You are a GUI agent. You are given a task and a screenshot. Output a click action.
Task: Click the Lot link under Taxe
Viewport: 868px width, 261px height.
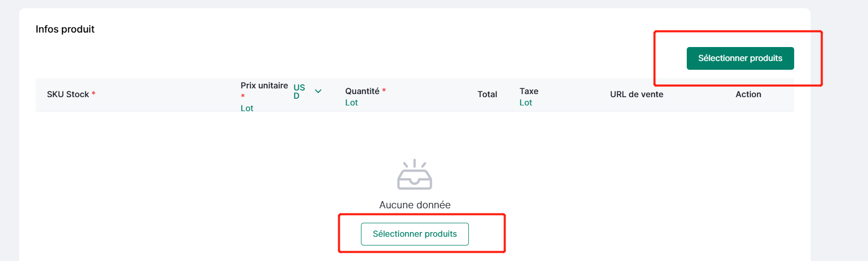click(x=526, y=102)
